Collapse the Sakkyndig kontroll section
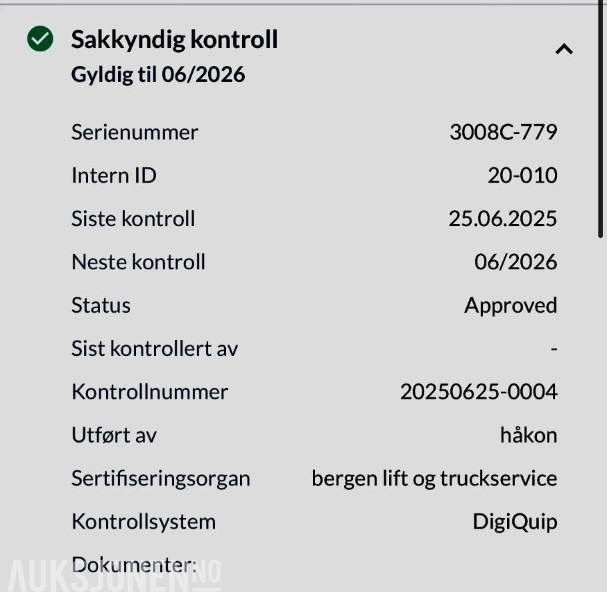 pos(564,49)
